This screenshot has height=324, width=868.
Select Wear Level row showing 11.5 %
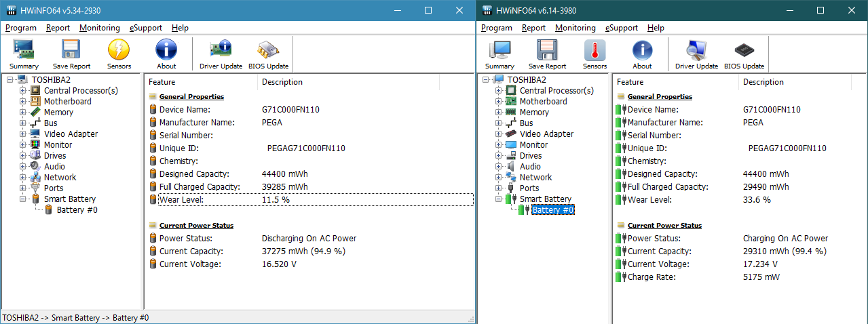[x=311, y=200]
